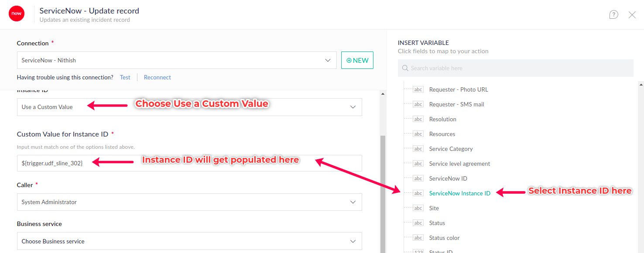644x253 pixels.
Task: Click abc type icon next to Resolution
Action: click(x=418, y=119)
